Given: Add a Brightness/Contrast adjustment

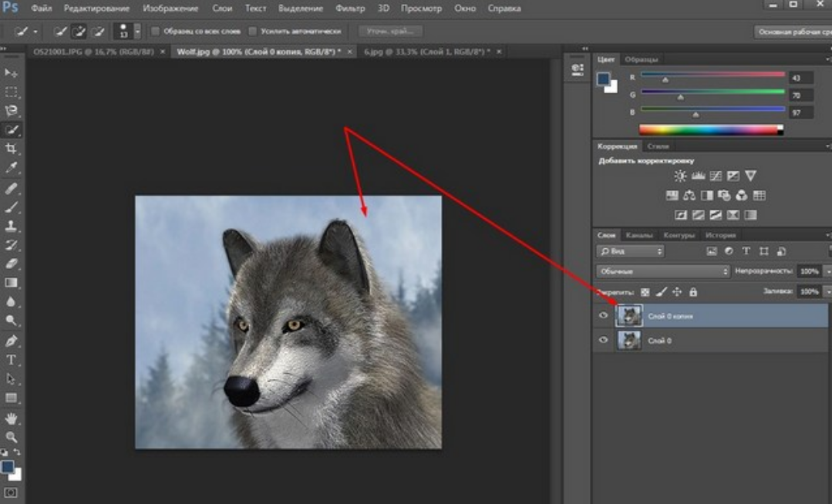Looking at the screenshot, I should (680, 176).
